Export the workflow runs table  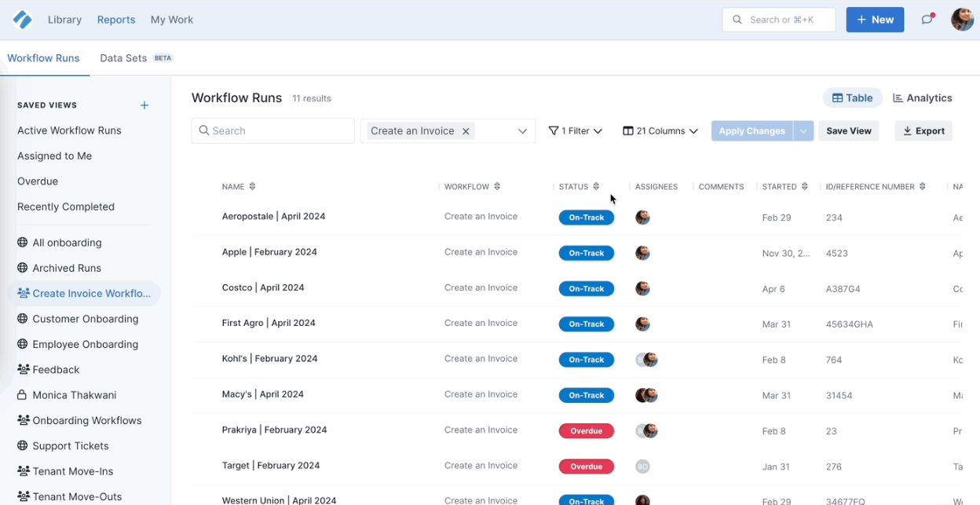[x=923, y=131]
